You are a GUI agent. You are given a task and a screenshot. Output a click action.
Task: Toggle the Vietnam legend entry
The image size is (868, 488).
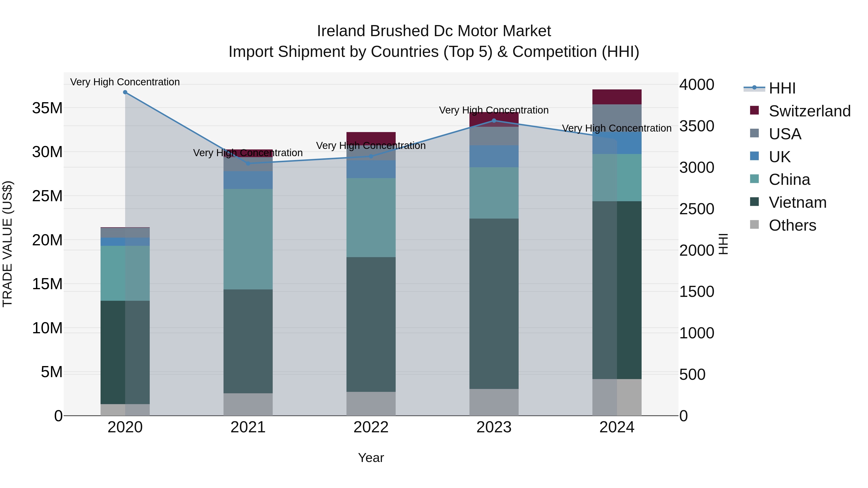coord(788,202)
